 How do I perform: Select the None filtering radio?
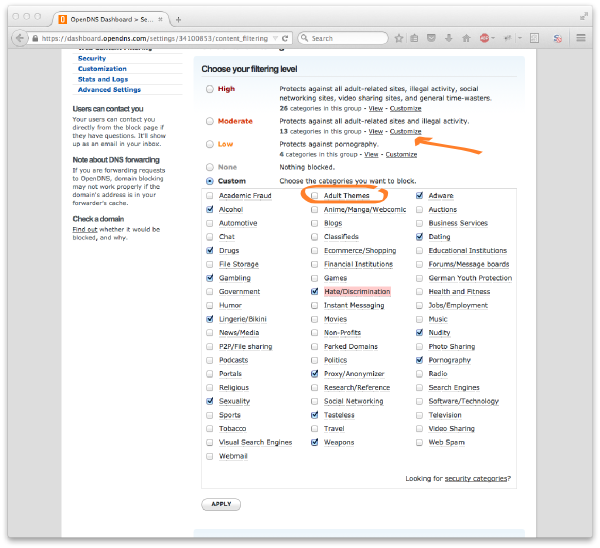(210, 167)
